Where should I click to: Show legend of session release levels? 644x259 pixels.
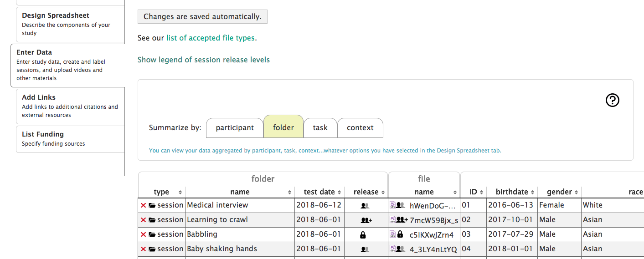[x=203, y=60]
